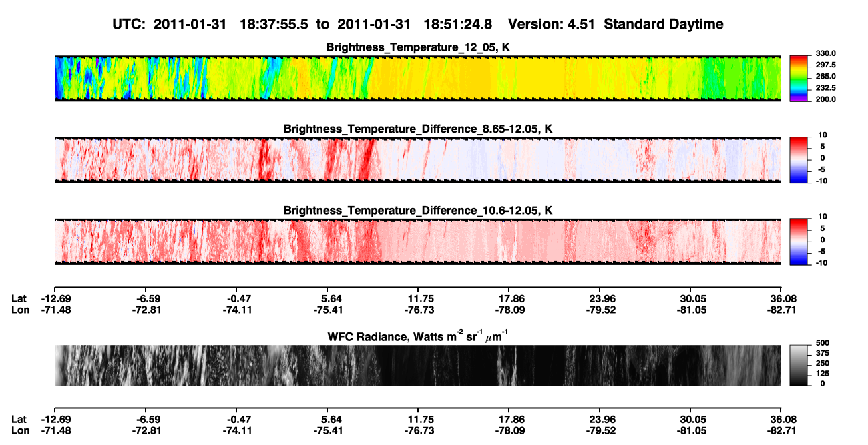868x445 pixels.
Task: Click longitude -75.41 below the WFC Radiance image
Action: [x=327, y=430]
